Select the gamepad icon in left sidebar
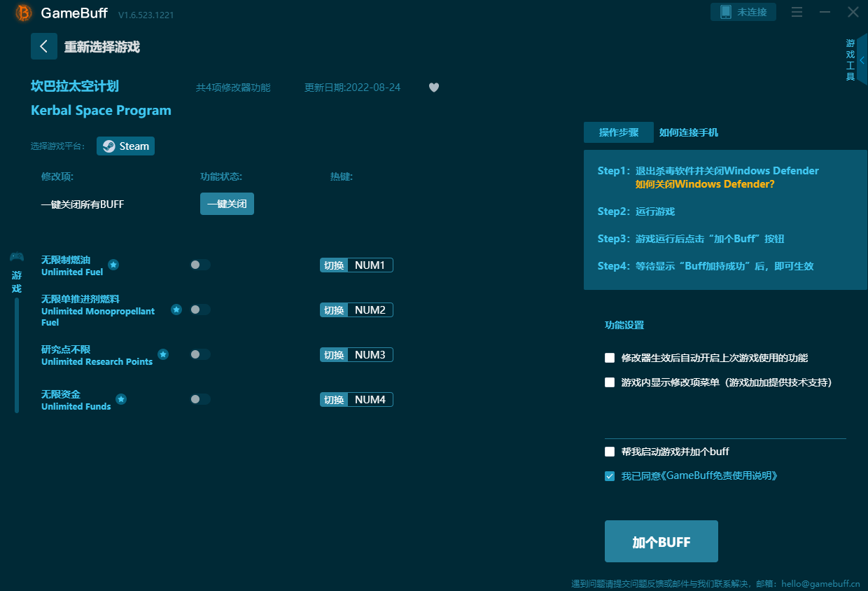This screenshot has height=591, width=868. point(17,257)
